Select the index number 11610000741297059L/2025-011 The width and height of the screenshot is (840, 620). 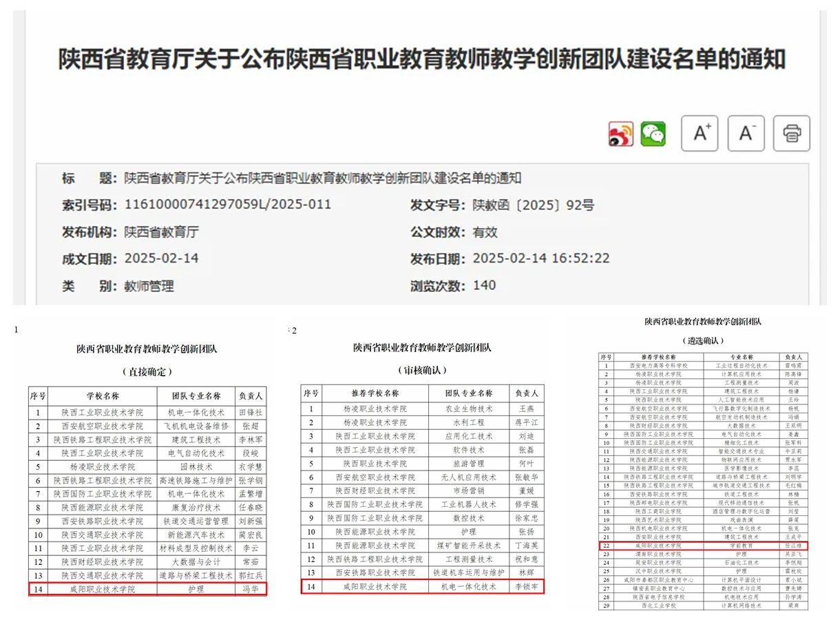tap(227, 205)
